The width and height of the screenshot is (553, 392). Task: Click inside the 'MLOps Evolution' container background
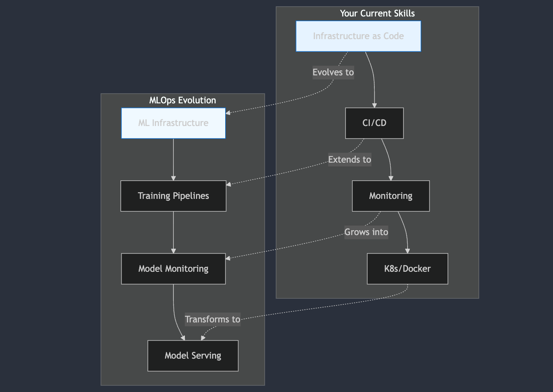pos(124,321)
